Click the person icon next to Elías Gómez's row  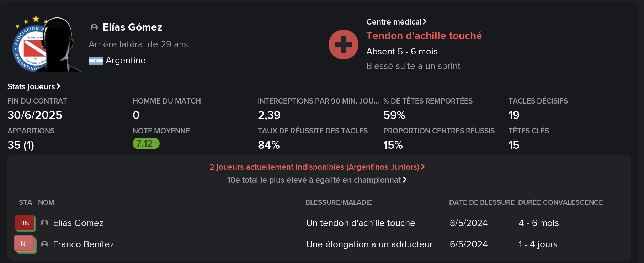click(44, 223)
